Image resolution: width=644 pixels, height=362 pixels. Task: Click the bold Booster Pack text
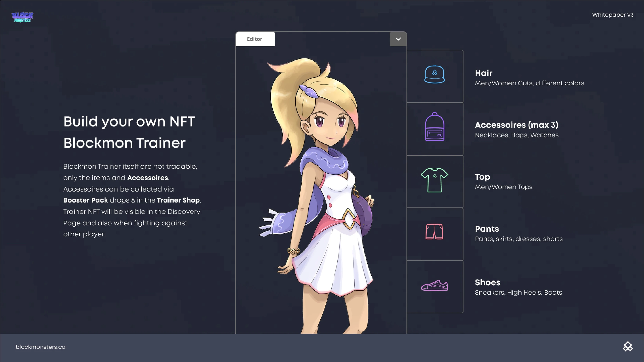[86, 200]
